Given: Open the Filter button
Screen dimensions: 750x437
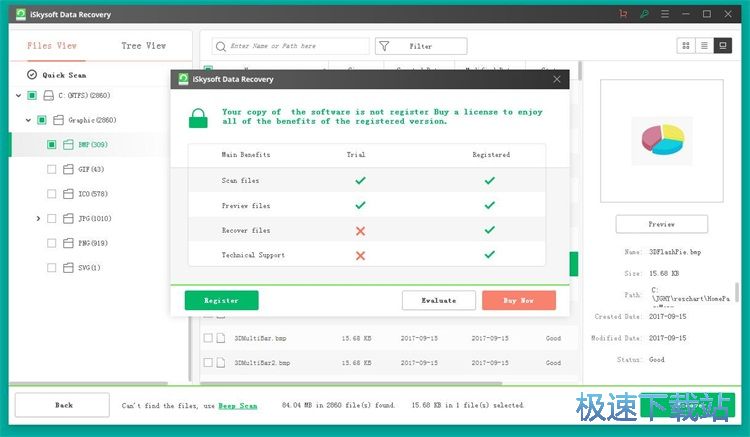Looking at the screenshot, I should pyautogui.click(x=421, y=46).
